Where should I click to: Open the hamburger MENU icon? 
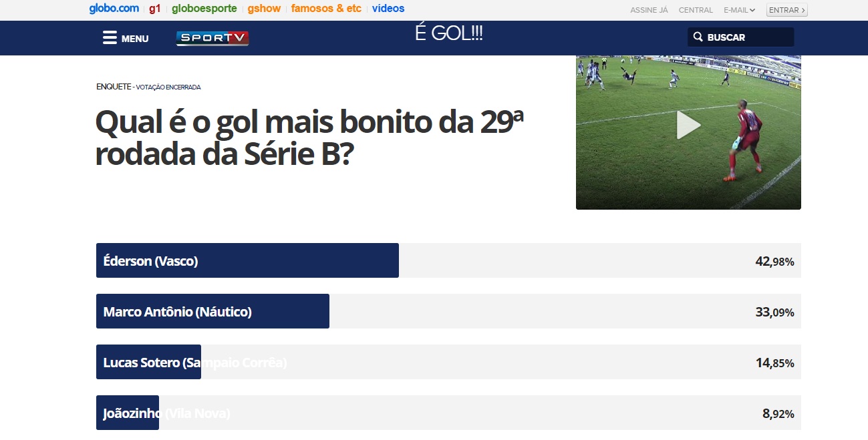tap(110, 38)
